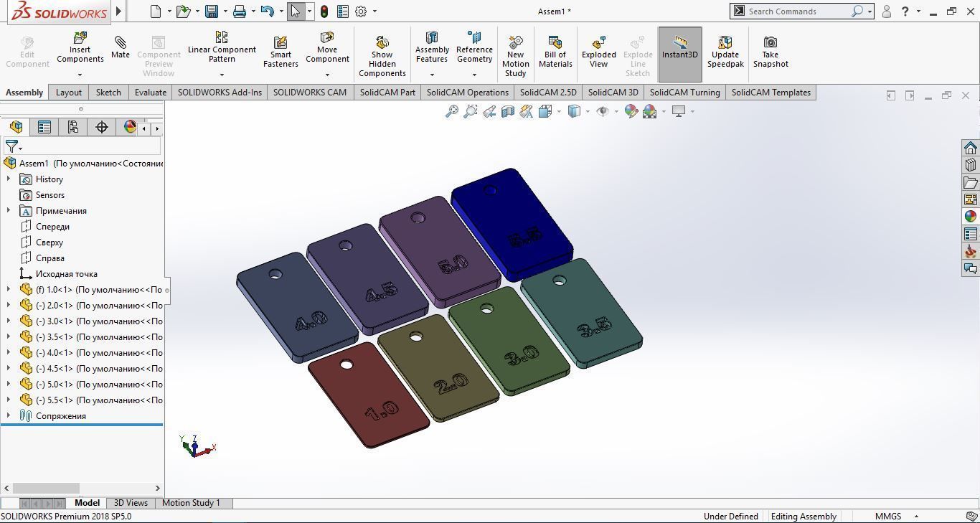This screenshot has height=523, width=980.
Task: Open the PropertyManager tab icon
Action: tap(44, 127)
